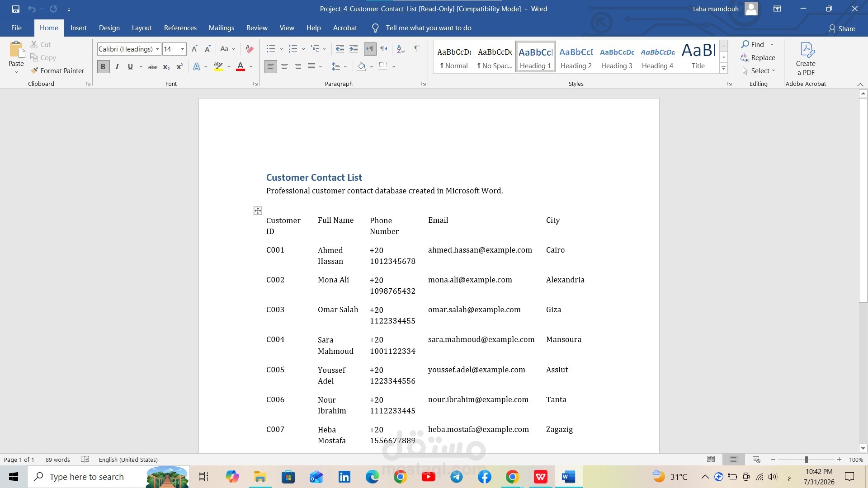Open the Paragraph settings dialog launcher
Screen dimensions: 868x488
(x=424, y=84)
